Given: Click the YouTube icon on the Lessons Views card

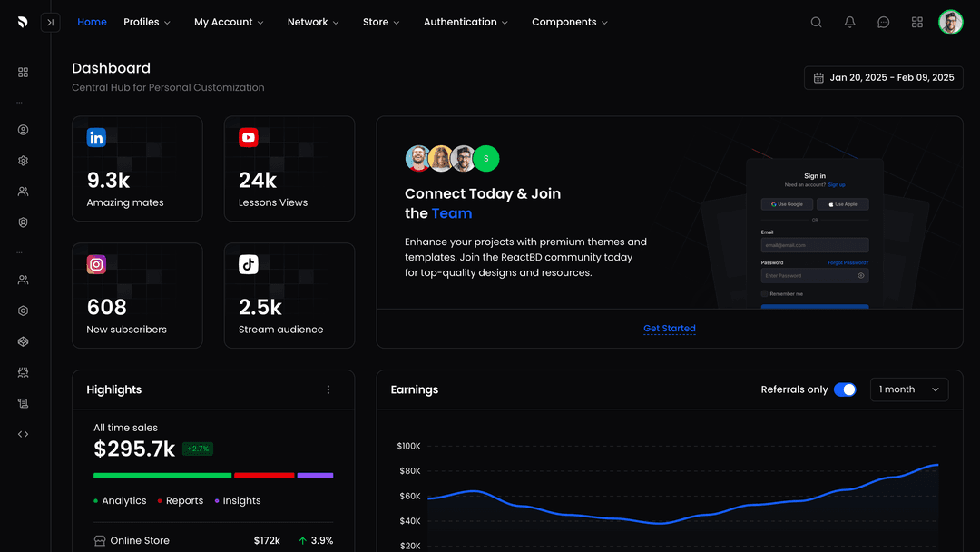Looking at the screenshot, I should (x=248, y=137).
